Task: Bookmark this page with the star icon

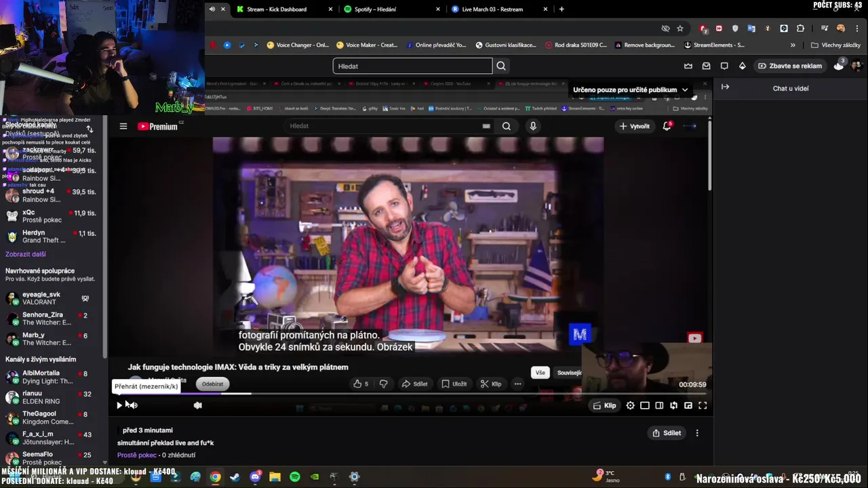Action: [x=680, y=28]
